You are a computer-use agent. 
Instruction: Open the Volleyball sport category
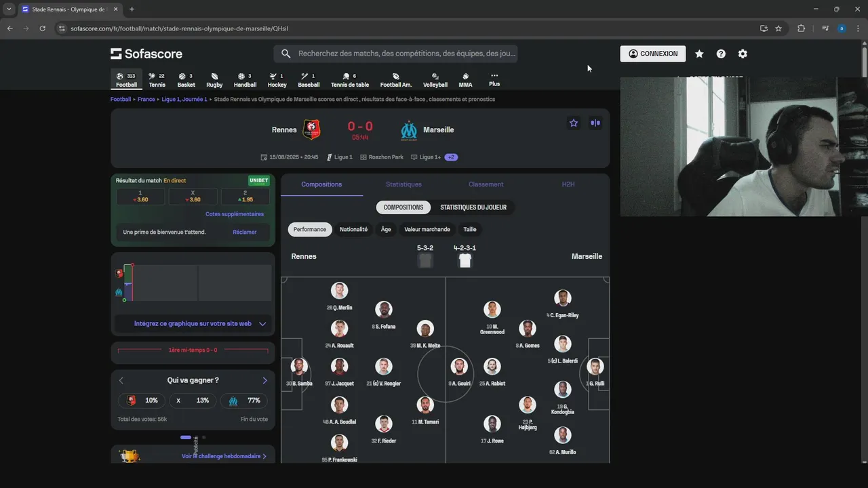tap(435, 80)
